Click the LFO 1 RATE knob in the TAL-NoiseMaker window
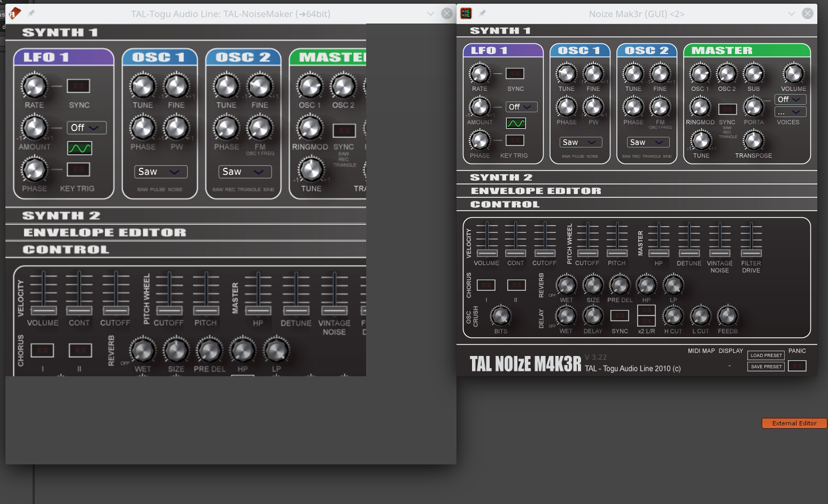This screenshot has height=504, width=828. coord(34,87)
